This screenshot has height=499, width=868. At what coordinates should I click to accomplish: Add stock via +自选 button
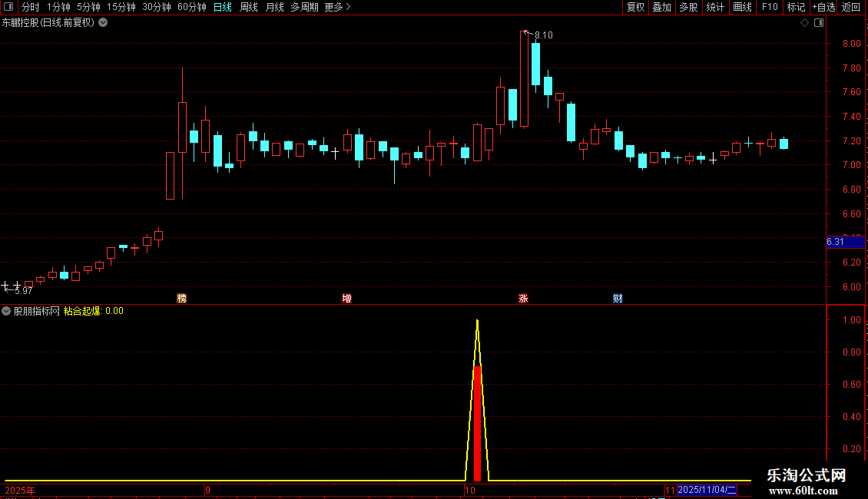[x=823, y=7]
